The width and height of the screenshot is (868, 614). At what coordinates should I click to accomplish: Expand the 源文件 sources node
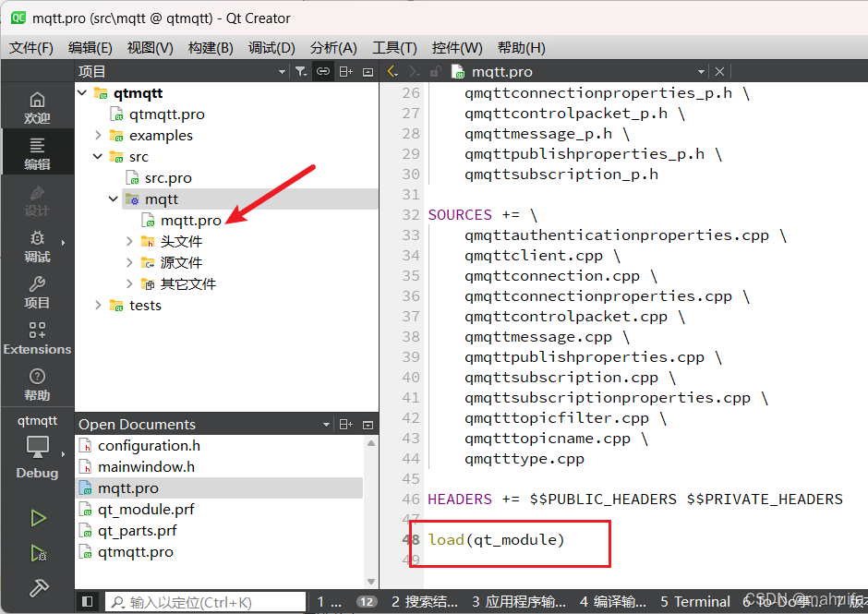(x=129, y=262)
